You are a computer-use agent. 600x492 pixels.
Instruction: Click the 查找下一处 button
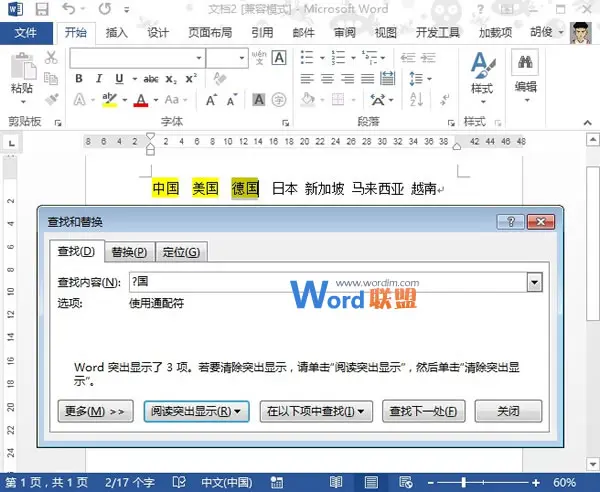click(424, 411)
